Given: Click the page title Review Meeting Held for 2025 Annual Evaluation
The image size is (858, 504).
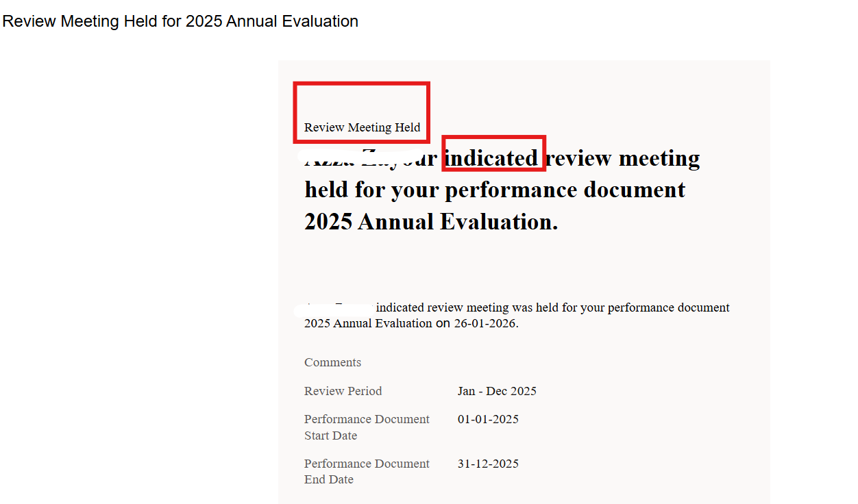Looking at the screenshot, I should (180, 21).
